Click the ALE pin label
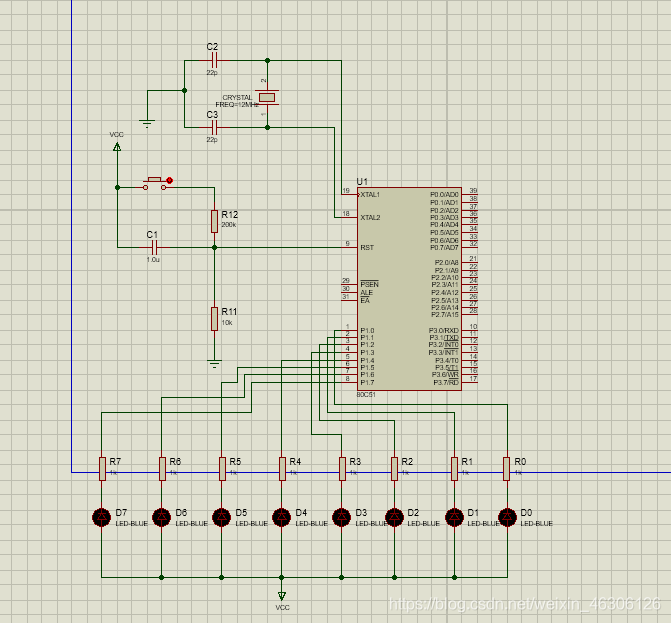Screen dimensions: 671x623 tap(366, 293)
